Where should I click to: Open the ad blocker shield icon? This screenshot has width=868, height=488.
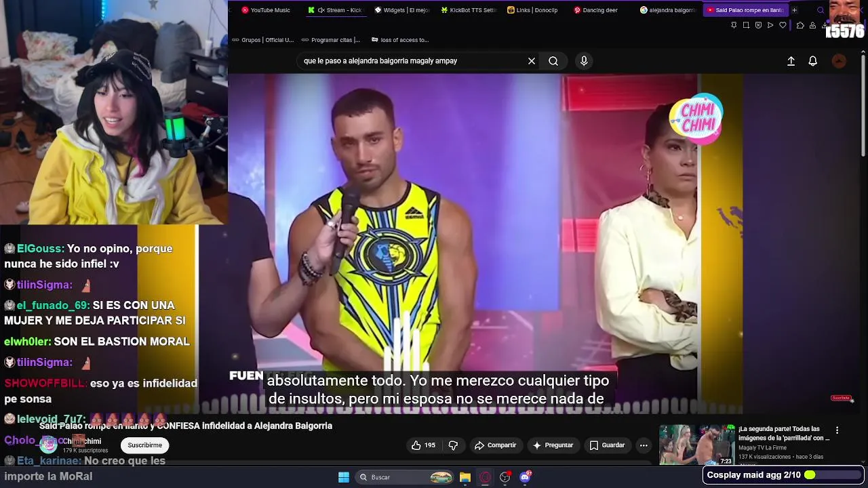point(758,25)
